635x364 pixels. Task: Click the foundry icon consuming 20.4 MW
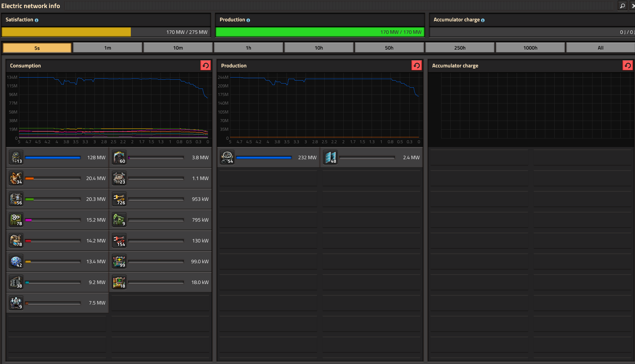pyautogui.click(x=16, y=178)
